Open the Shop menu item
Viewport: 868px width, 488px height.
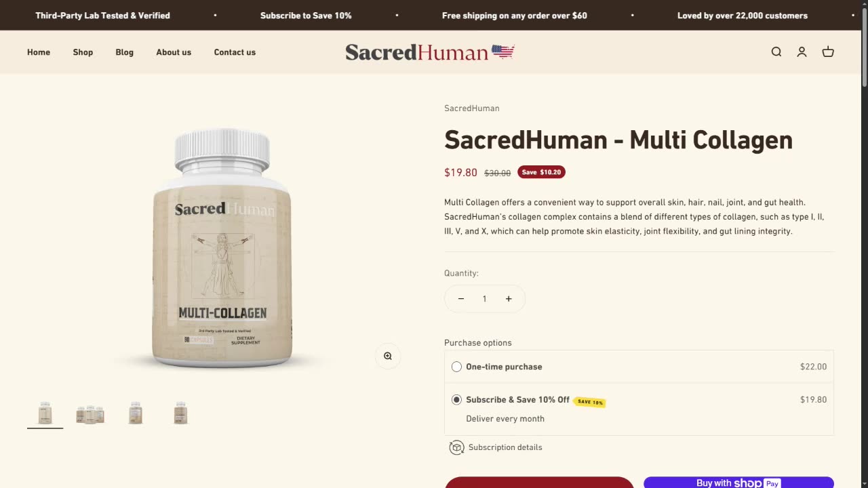[83, 52]
